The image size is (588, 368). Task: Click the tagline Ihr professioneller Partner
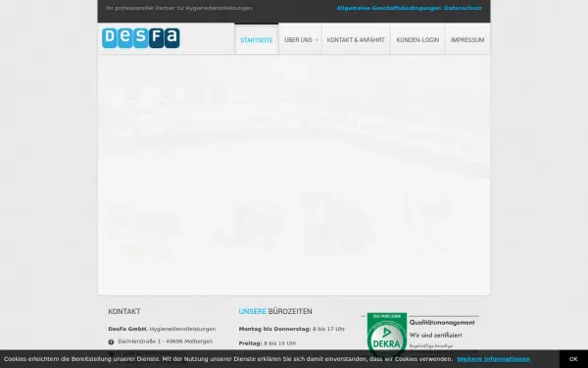pos(179,8)
